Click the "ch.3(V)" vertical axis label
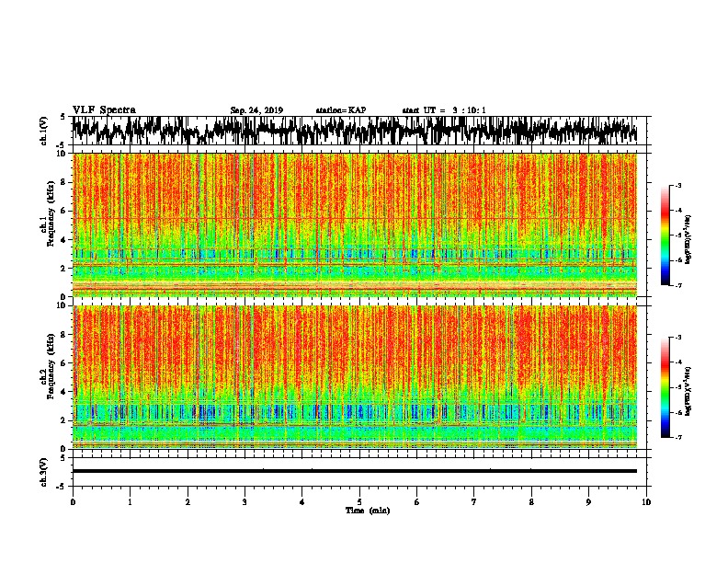 tap(43, 472)
